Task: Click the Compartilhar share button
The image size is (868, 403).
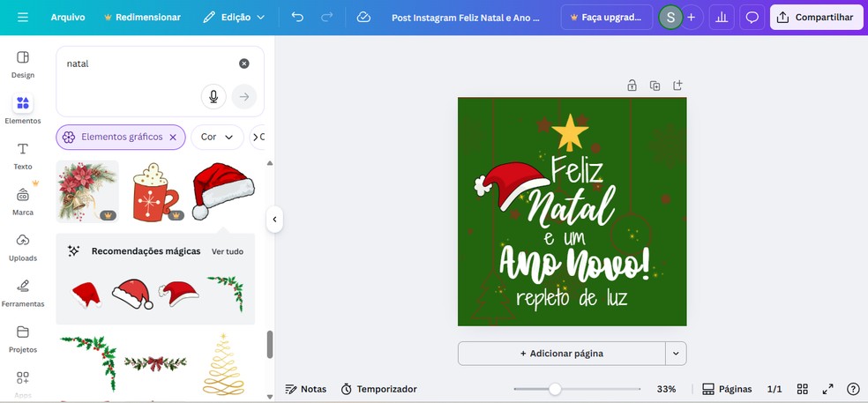Action: (x=817, y=17)
